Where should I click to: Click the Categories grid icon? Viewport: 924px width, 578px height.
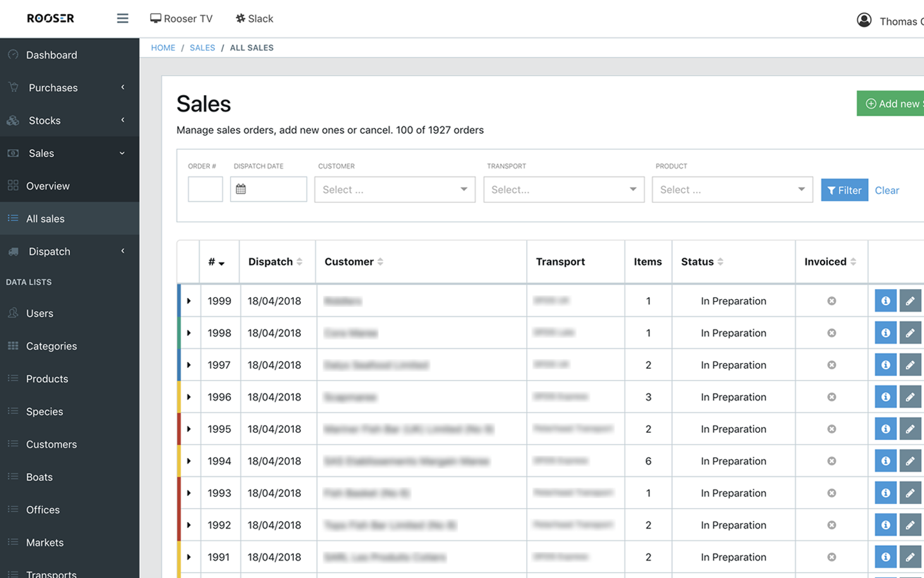(x=13, y=346)
